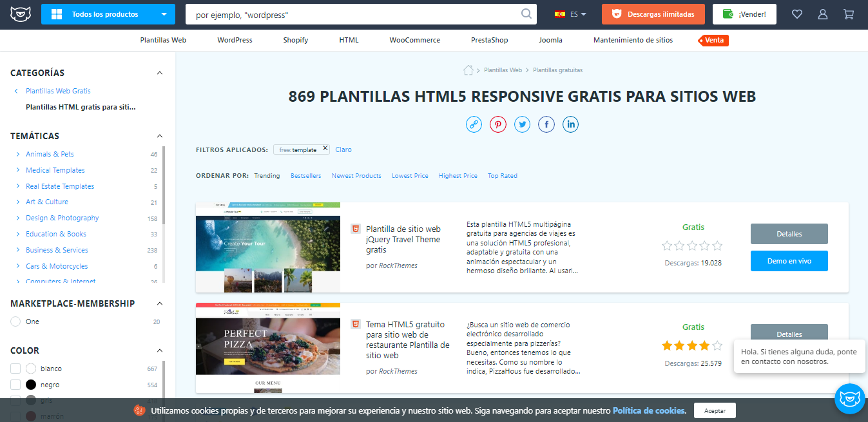The image size is (868, 422).
Task: Click the breadcrumb home icon
Action: tap(468, 70)
